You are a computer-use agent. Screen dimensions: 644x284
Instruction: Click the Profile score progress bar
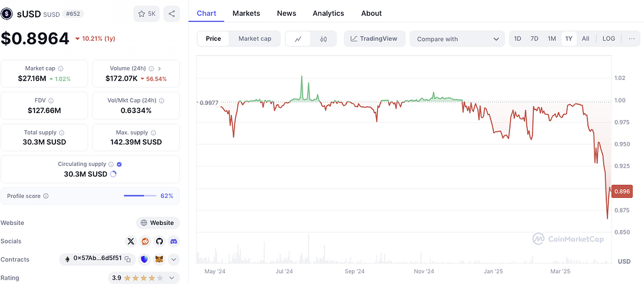[139, 196]
